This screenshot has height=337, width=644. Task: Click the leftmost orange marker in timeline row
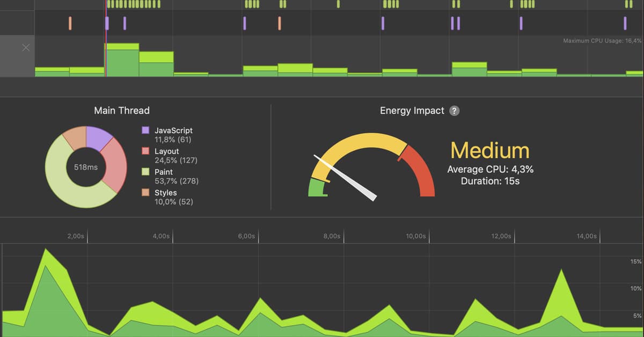pos(70,23)
